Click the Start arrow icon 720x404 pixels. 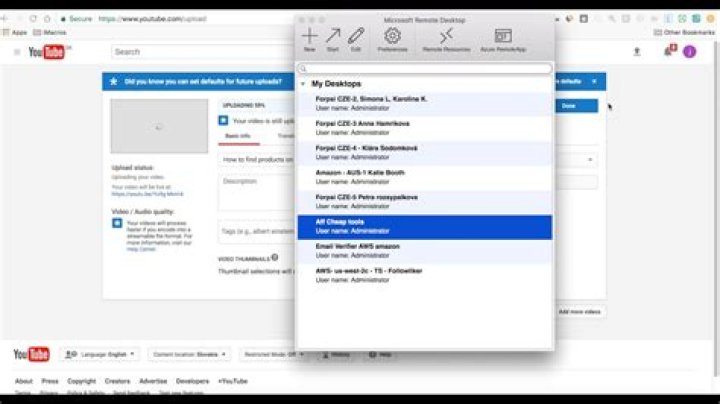[333, 37]
